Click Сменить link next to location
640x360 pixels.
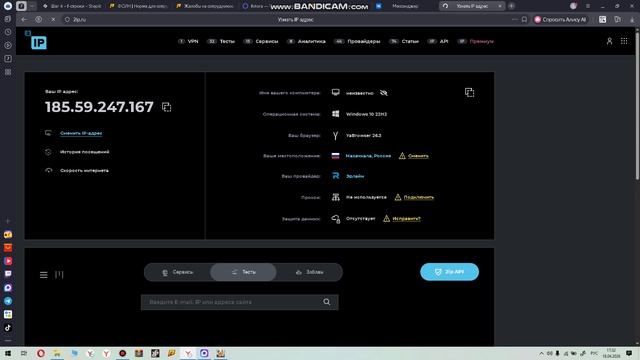tap(418, 156)
